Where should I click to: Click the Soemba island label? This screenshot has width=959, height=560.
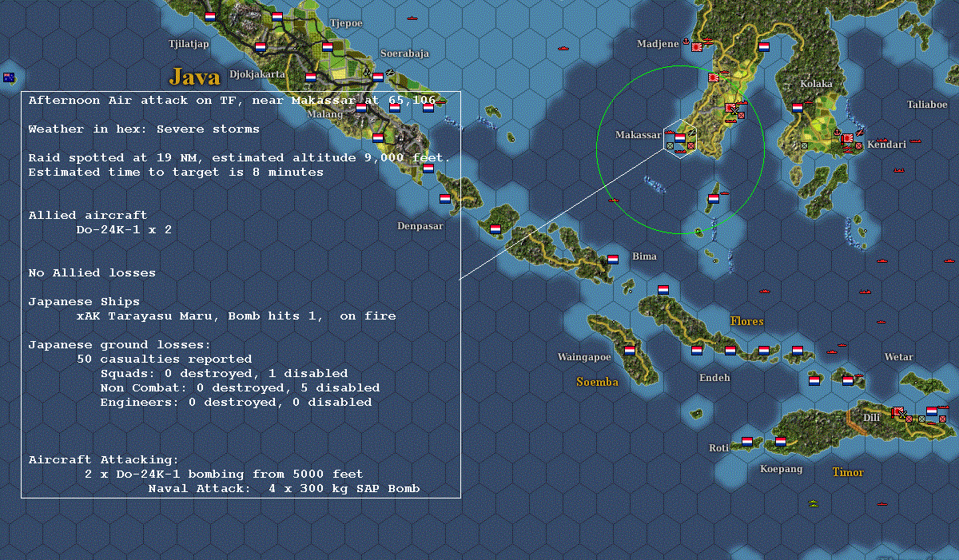(598, 382)
